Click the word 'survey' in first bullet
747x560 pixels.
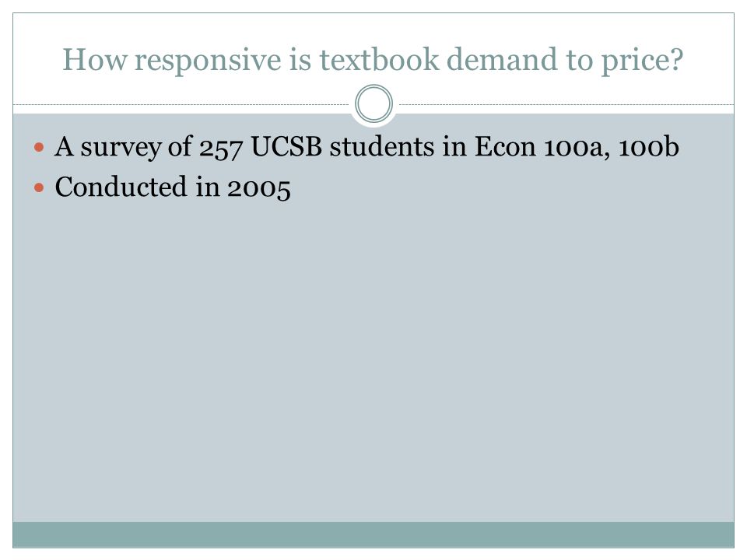pyautogui.click(x=121, y=148)
